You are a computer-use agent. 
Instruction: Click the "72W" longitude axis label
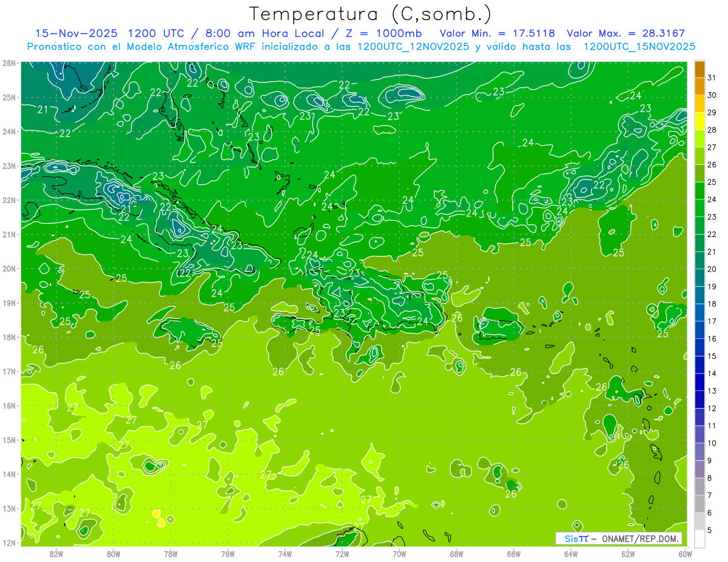tap(342, 554)
